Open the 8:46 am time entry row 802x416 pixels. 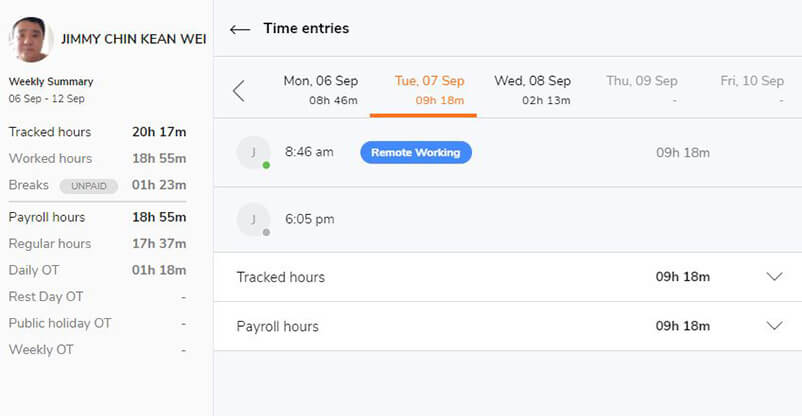click(x=508, y=152)
